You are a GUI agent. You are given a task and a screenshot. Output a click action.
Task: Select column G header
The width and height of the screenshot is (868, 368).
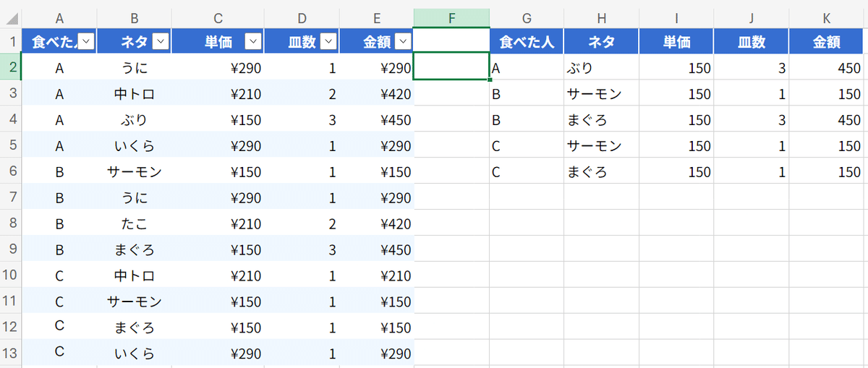[x=527, y=18]
